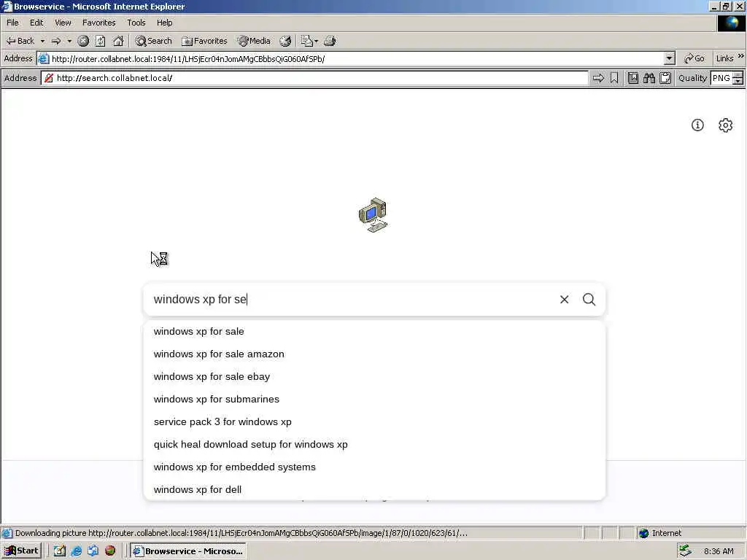Open the File menu

point(12,23)
